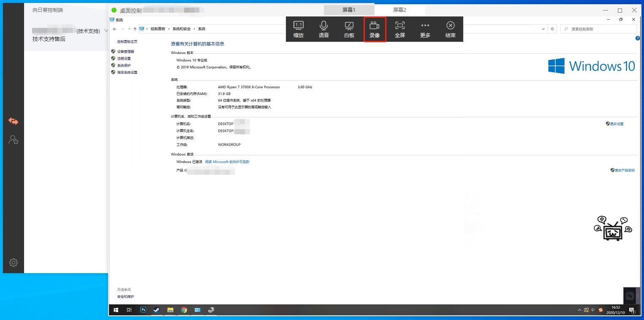Screen dimensions: 644x320
Task: Open remote Windows Start menu
Action: point(116,310)
